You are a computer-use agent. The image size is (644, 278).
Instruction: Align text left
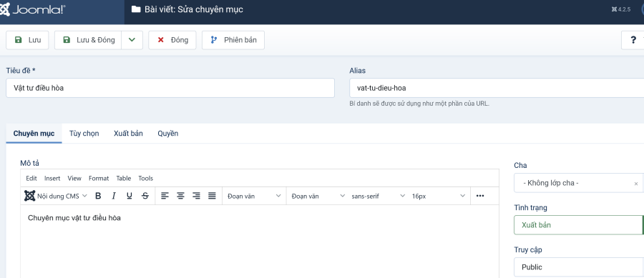click(165, 196)
